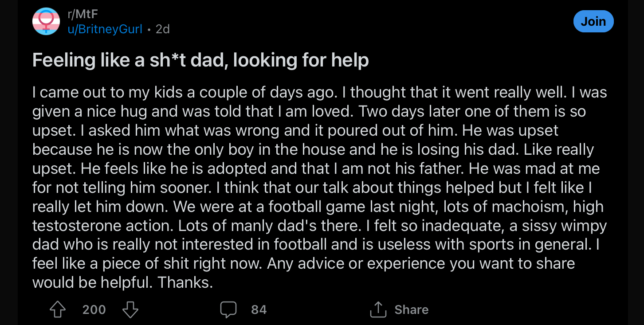
Task: Click the 2d post timestamp
Action: 163,29
